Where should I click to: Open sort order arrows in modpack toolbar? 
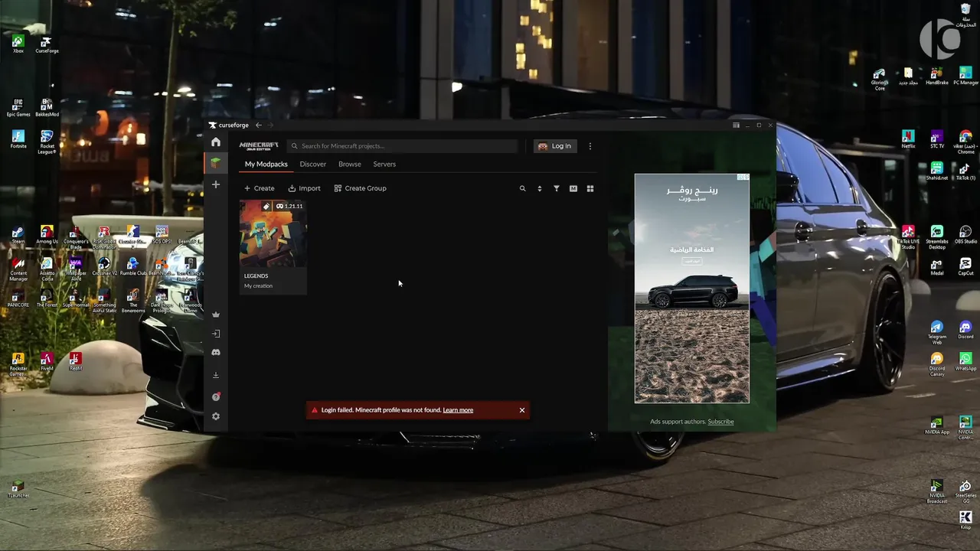(x=539, y=188)
